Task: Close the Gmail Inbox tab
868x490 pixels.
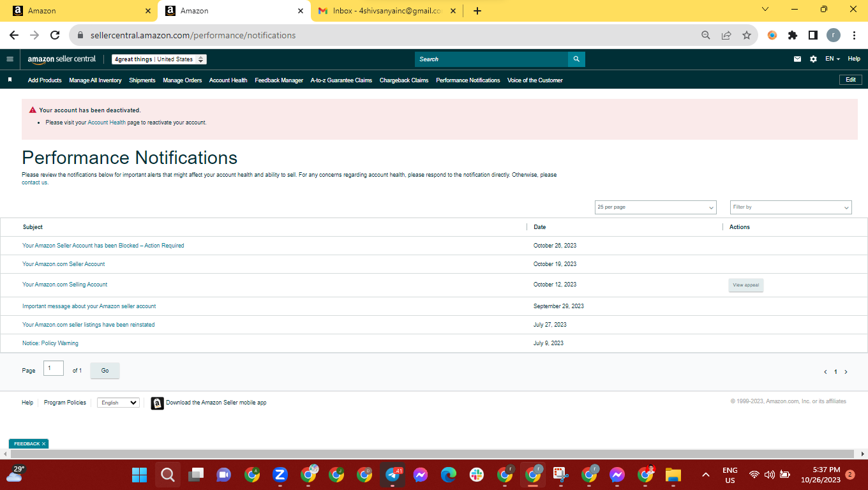Action: tap(453, 11)
